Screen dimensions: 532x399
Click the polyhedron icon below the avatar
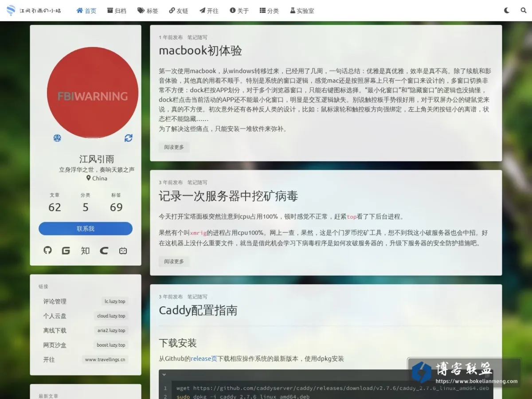[57, 138]
